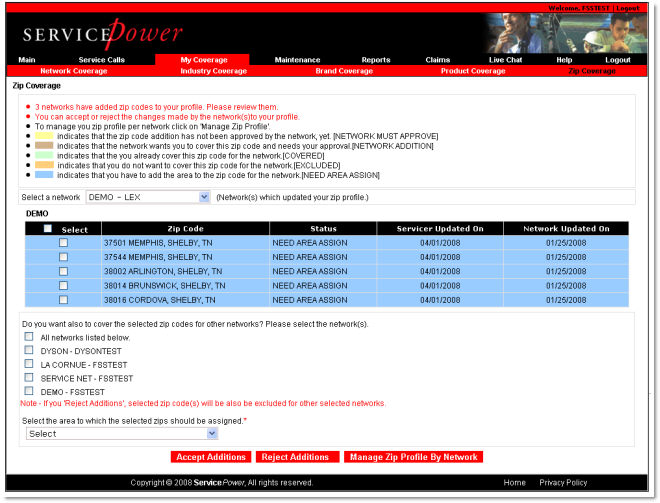Click the 04/01/2008 date in 38016 CORDOVA row
The image size is (660, 503).
click(x=440, y=300)
